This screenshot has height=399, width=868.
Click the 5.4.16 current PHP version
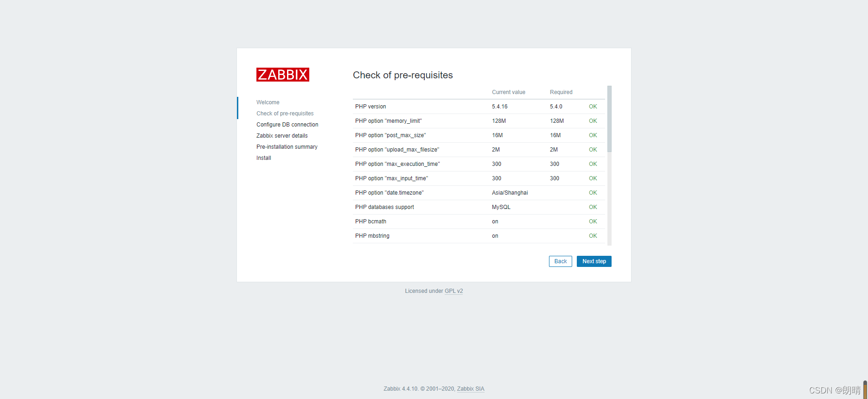click(x=500, y=107)
